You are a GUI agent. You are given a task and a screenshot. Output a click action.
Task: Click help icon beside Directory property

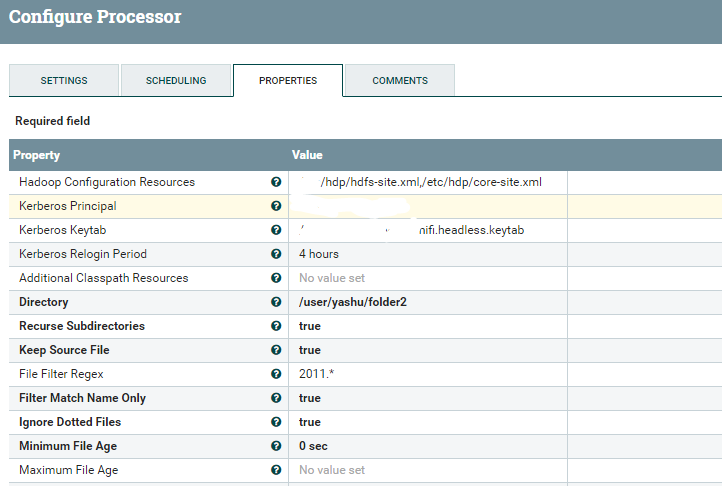(x=276, y=302)
